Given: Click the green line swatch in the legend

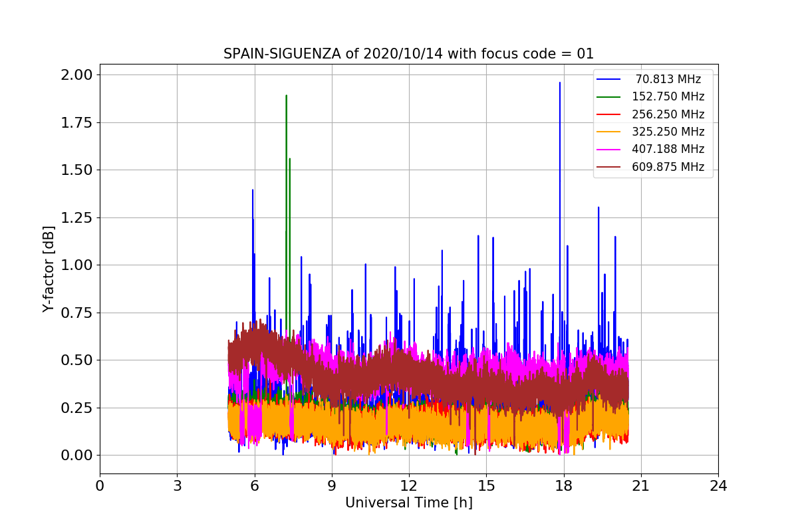Looking at the screenshot, I should tap(609, 96).
